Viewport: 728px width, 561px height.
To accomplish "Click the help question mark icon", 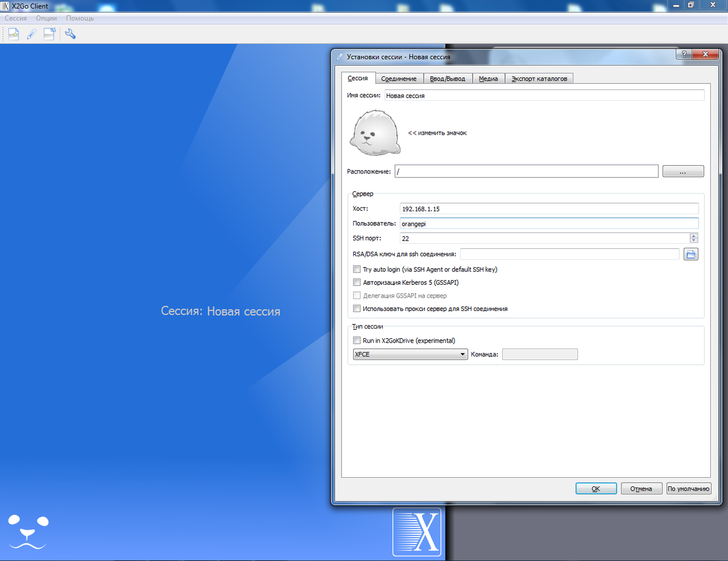I will click(684, 54).
